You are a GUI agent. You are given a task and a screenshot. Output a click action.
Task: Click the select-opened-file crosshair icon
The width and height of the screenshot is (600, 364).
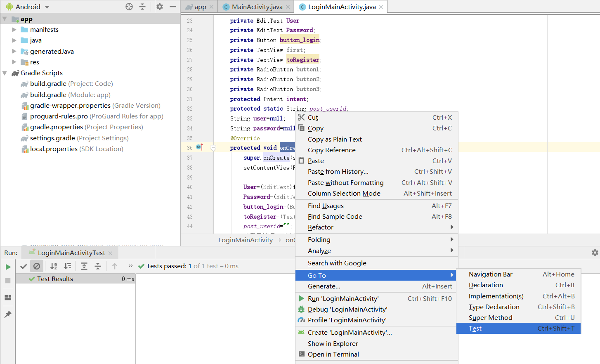pos(129,7)
